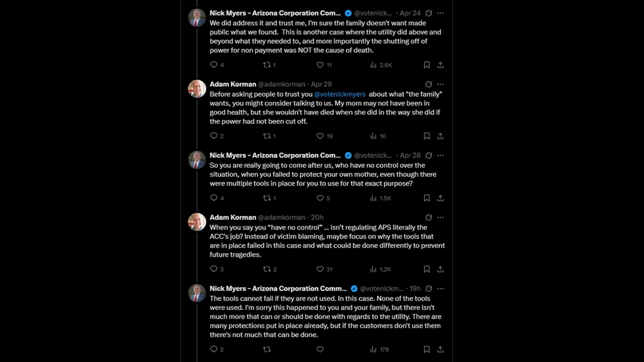Open Adam Korman's profile name on 20h tweet
Image resolution: width=644 pixels, height=362 pixels.
(233, 218)
